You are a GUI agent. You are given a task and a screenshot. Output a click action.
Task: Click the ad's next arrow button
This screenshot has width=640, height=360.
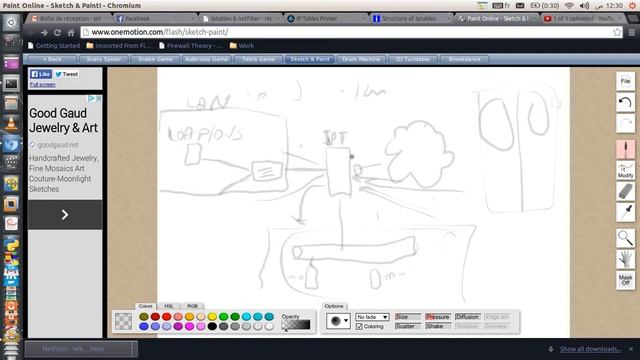pos(65,215)
